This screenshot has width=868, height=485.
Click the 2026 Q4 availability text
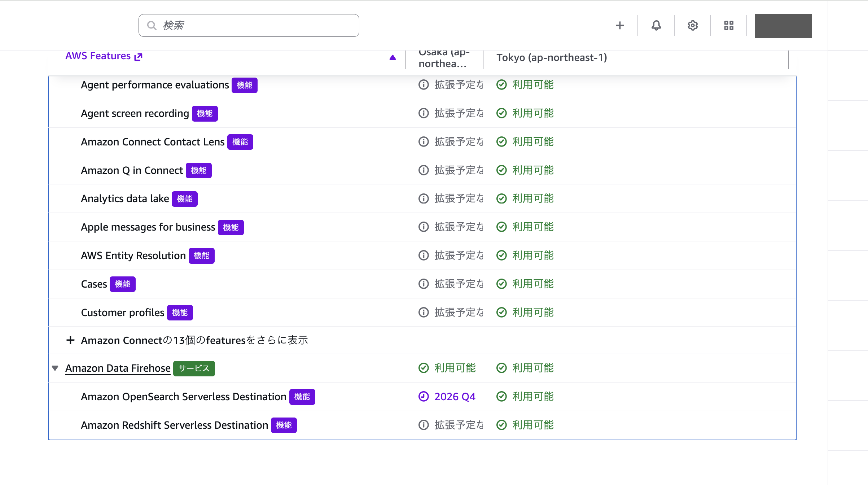pyautogui.click(x=455, y=397)
